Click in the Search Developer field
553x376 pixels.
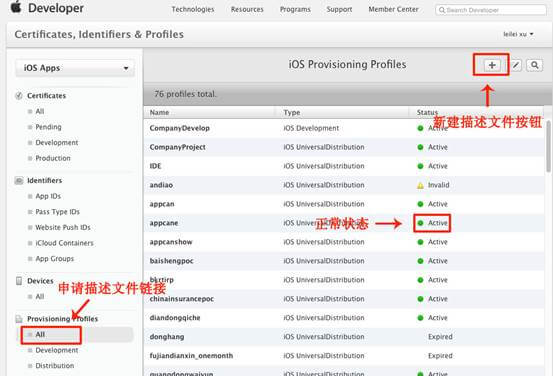click(491, 10)
